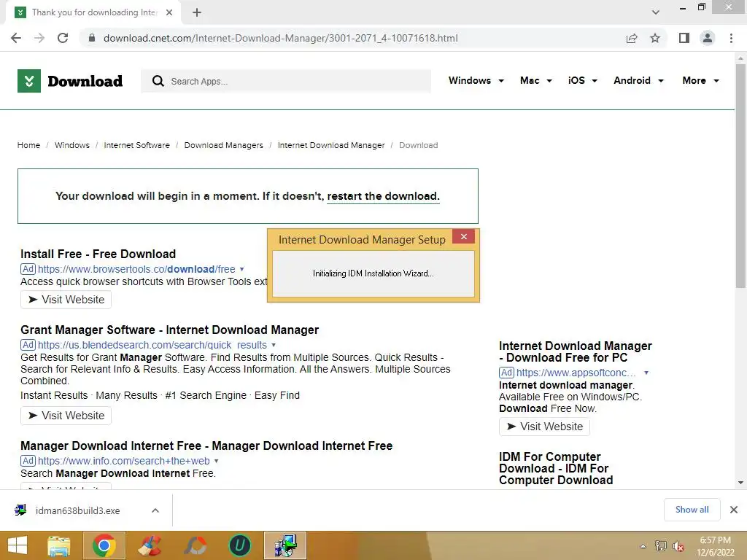
Task: Focus the Search Apps input field
Action: point(286,81)
